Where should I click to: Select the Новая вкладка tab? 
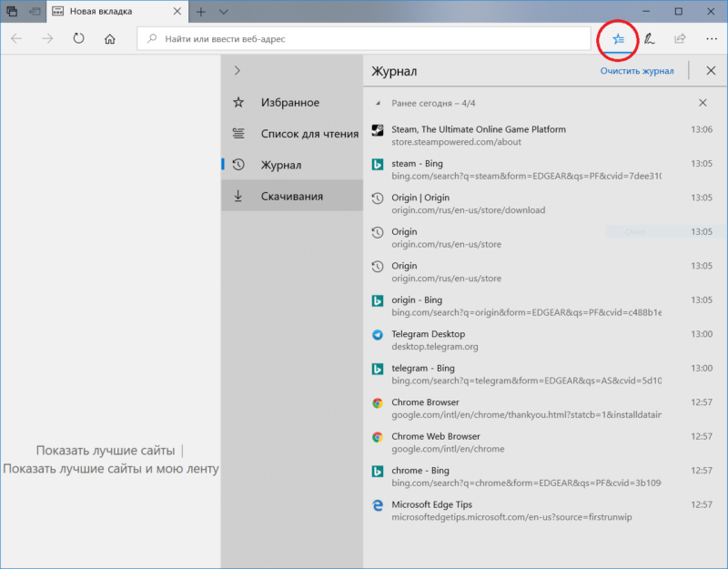(x=117, y=11)
